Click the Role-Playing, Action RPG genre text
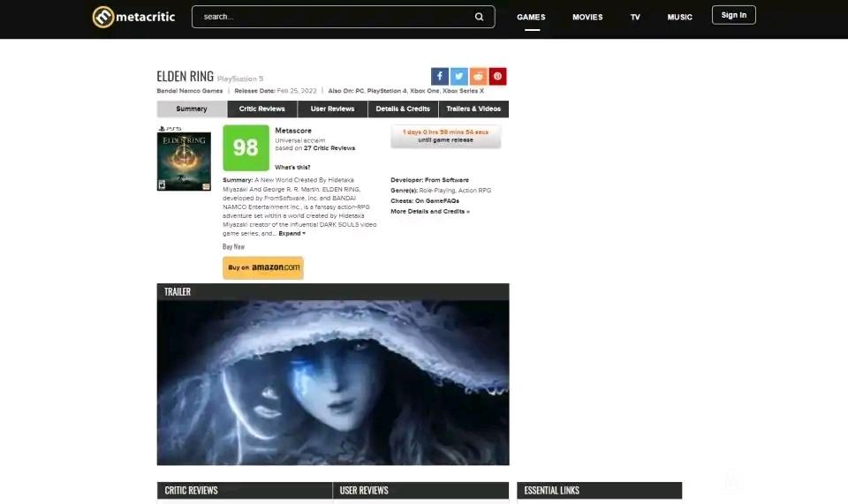Image resolution: width=848 pixels, height=504 pixels. pyautogui.click(x=456, y=190)
